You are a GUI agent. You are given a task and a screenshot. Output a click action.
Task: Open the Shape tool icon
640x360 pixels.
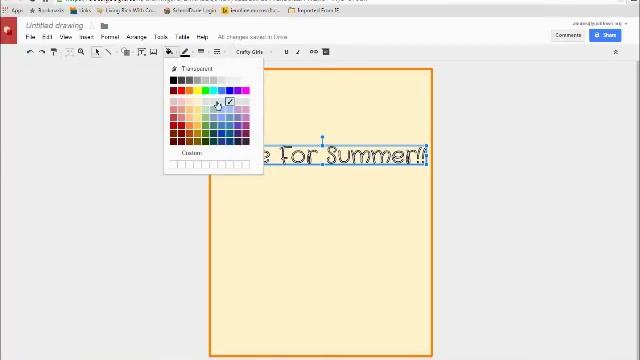click(x=126, y=52)
